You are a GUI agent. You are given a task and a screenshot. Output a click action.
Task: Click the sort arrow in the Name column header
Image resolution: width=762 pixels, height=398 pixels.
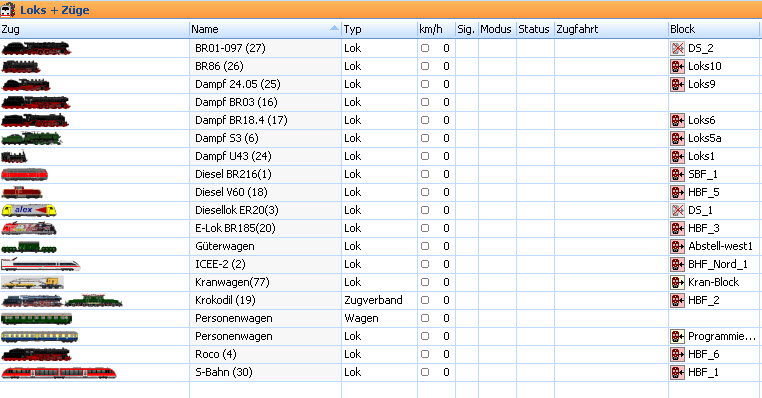[334, 28]
